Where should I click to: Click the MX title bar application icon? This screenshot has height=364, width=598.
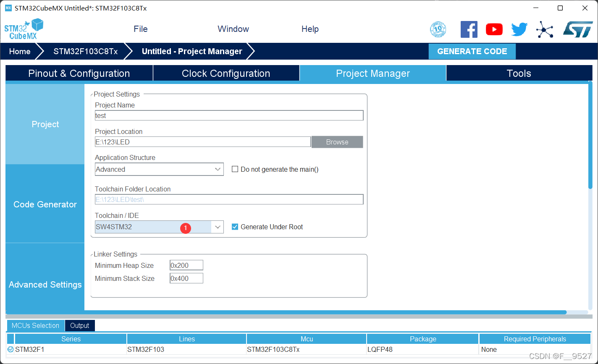8,8
